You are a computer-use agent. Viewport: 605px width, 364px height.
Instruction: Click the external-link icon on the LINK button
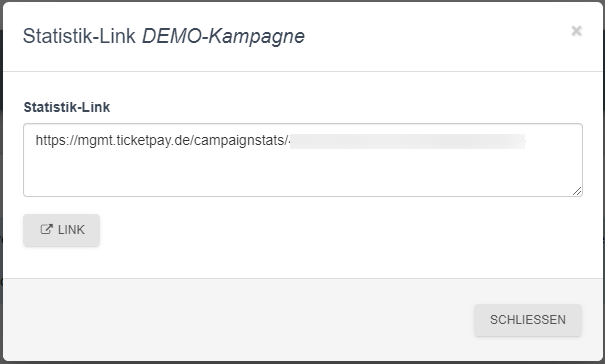46,229
